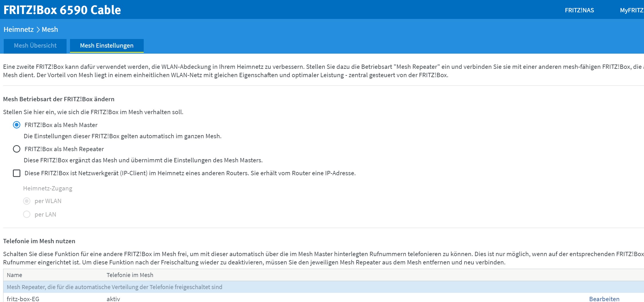Click the fritz-box-EG table row name
Image resolution: width=644 pixels, height=302 pixels.
tap(23, 299)
